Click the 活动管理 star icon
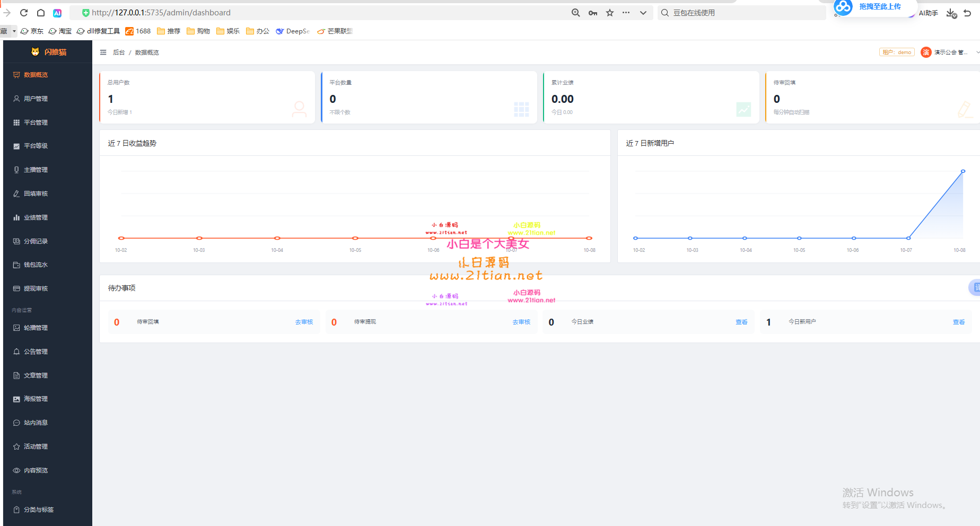Image resolution: width=980 pixels, height=526 pixels. click(x=16, y=446)
